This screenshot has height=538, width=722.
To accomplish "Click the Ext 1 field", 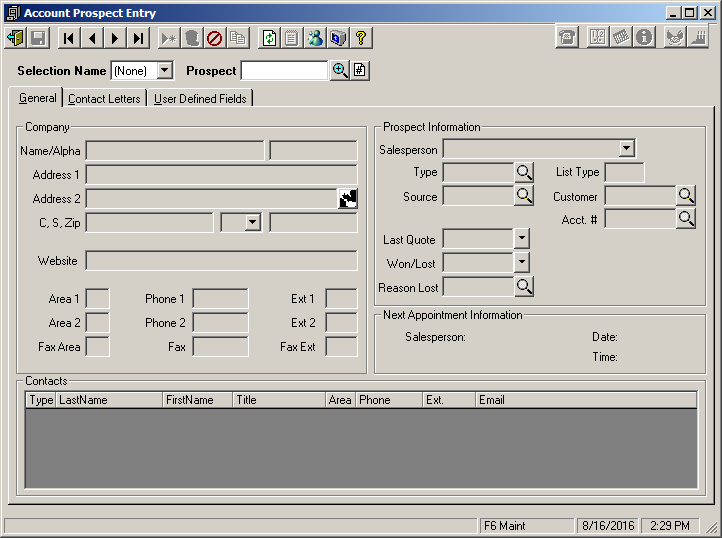I will pos(341,298).
